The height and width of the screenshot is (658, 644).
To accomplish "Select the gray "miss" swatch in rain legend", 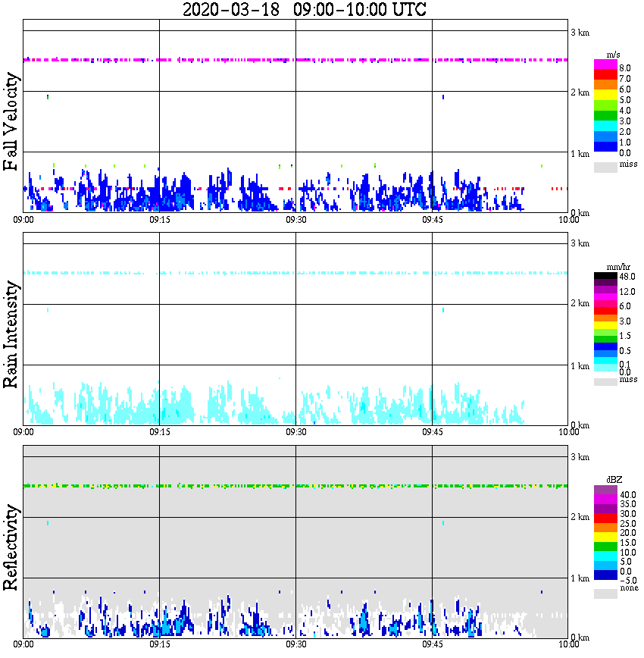I will pyautogui.click(x=605, y=382).
